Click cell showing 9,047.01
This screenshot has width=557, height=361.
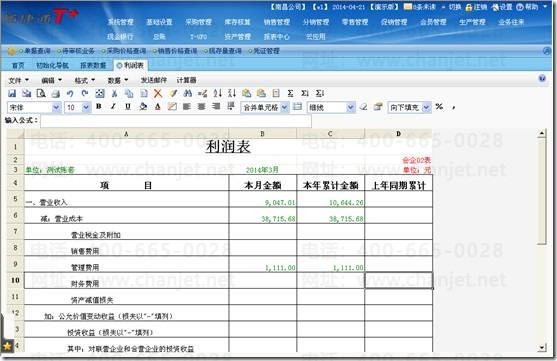coord(263,199)
